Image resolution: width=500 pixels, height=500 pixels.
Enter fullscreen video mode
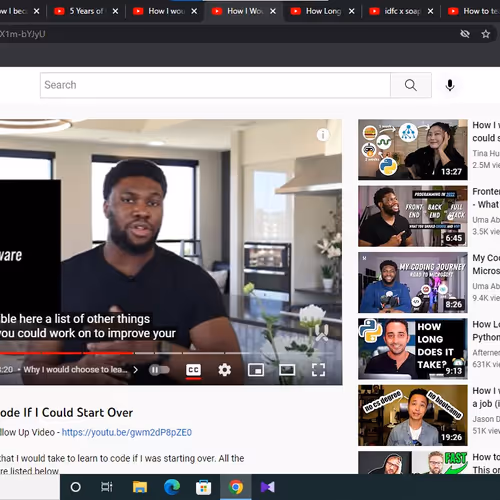[318, 370]
